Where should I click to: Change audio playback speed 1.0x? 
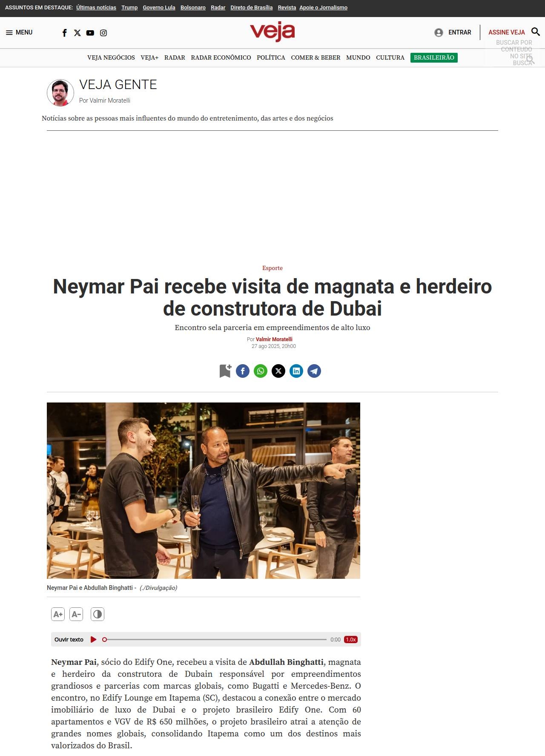click(351, 639)
